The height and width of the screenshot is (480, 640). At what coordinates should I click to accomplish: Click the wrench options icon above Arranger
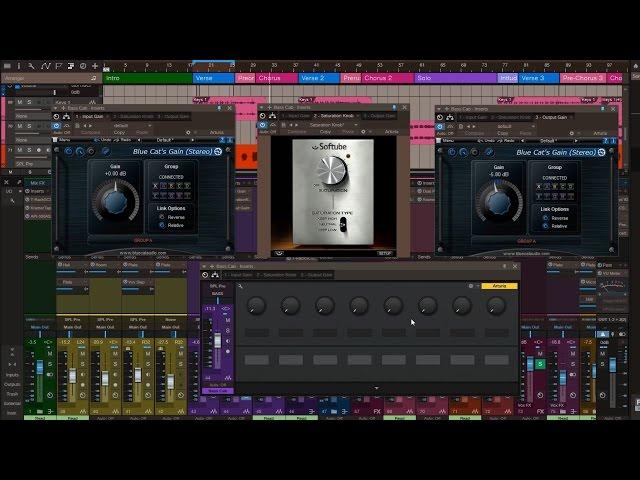[x=31, y=66]
